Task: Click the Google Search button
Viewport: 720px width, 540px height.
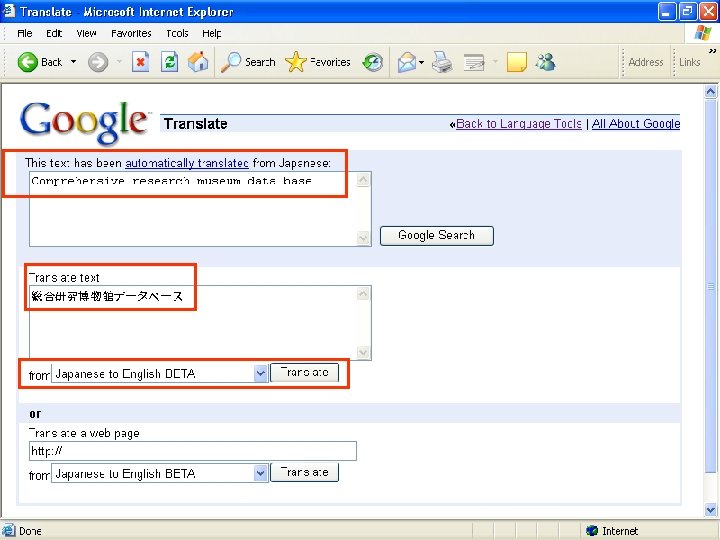Action: click(x=437, y=236)
